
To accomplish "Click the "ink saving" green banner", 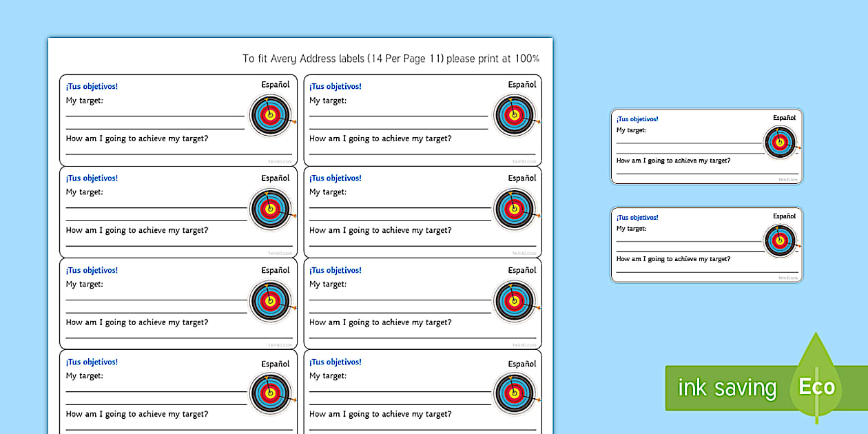I will click(x=726, y=388).
